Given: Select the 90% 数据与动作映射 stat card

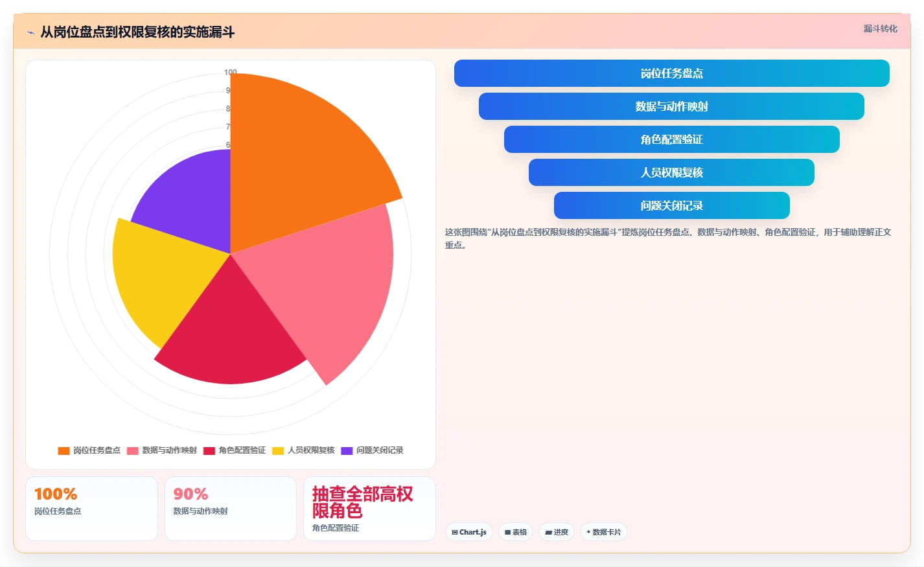Looking at the screenshot, I should pos(231,509).
